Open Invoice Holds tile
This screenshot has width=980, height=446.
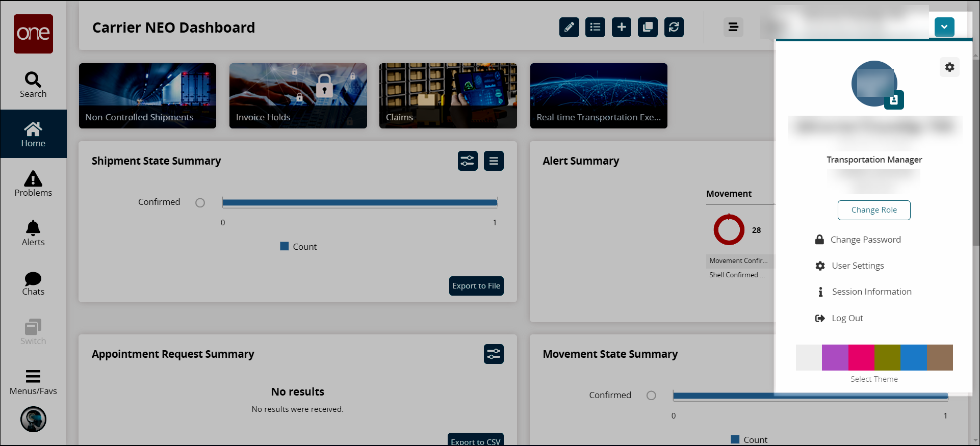298,96
